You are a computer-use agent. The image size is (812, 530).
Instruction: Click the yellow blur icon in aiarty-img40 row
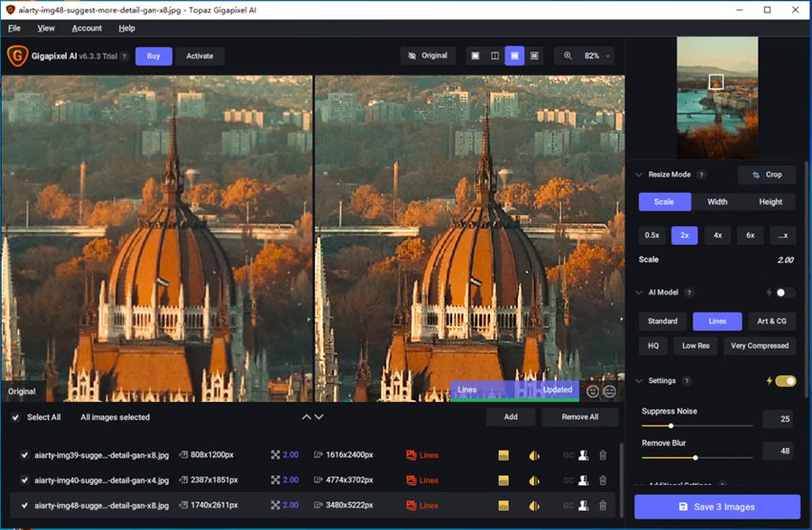(x=534, y=480)
